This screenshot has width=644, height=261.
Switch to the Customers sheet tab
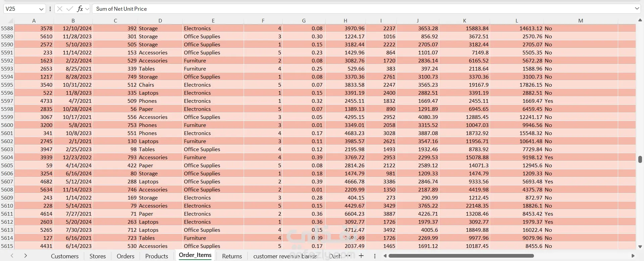click(65, 256)
